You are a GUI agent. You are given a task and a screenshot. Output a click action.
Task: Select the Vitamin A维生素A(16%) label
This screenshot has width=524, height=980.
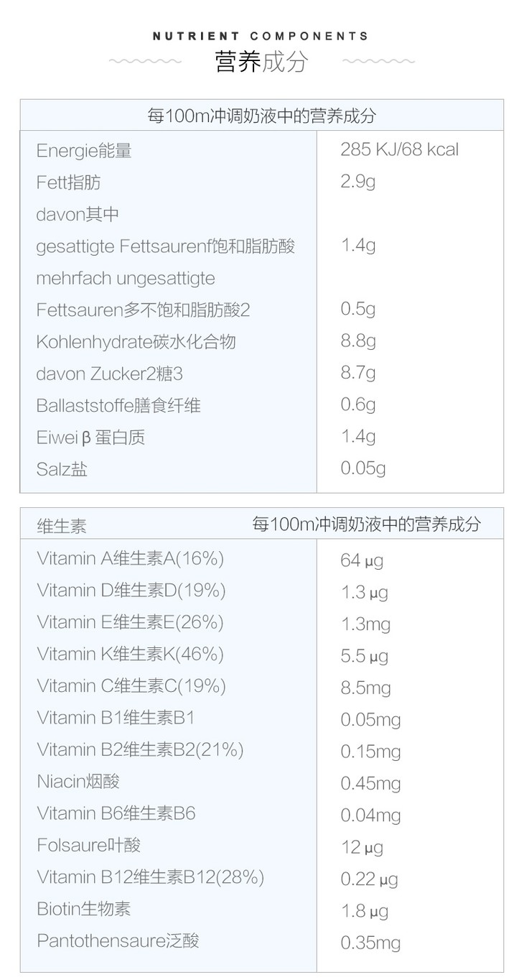click(x=131, y=558)
